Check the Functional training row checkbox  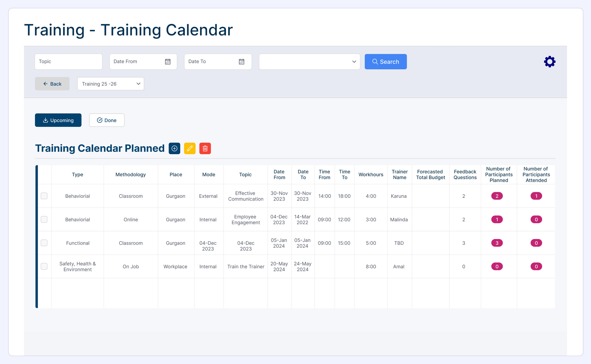pyautogui.click(x=44, y=243)
